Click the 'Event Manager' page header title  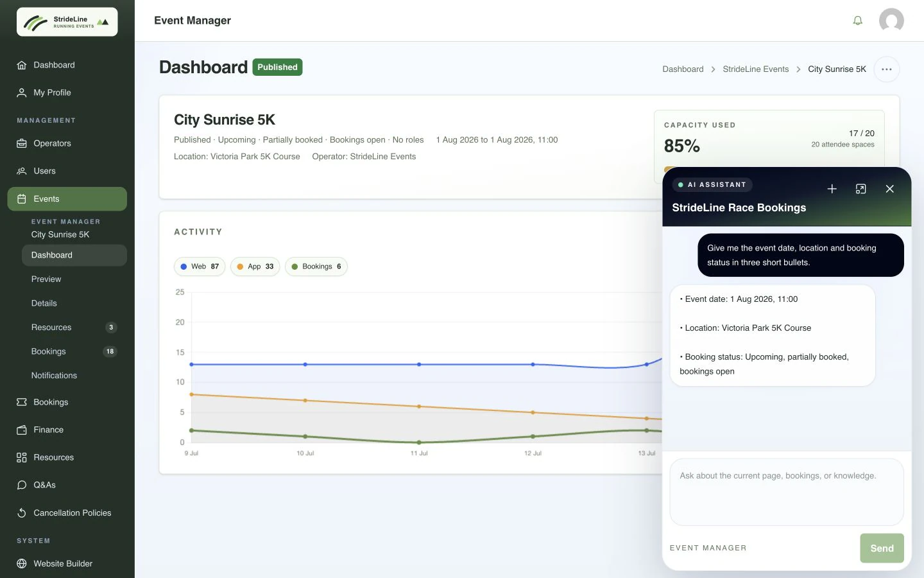coord(193,21)
